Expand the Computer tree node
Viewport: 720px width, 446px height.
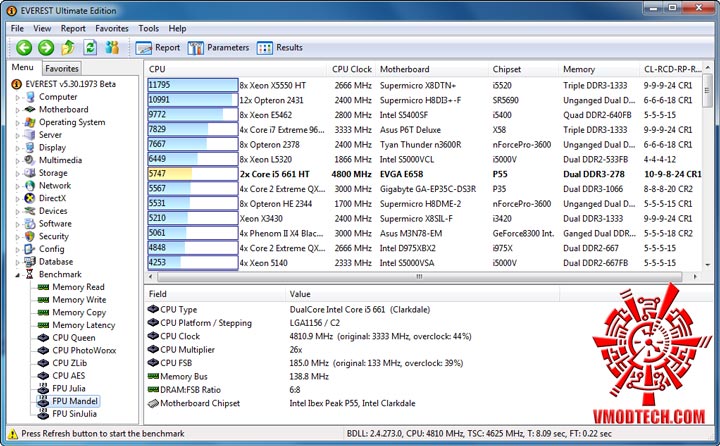[18, 97]
